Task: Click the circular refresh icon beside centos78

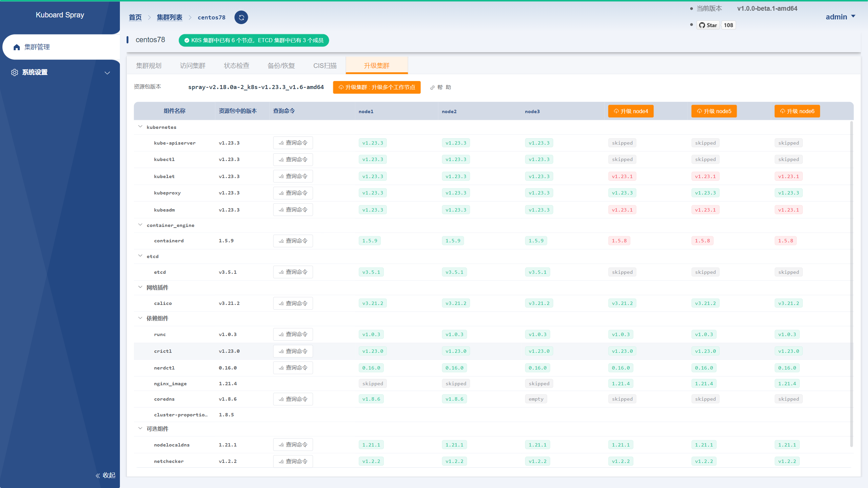Action: (x=241, y=17)
